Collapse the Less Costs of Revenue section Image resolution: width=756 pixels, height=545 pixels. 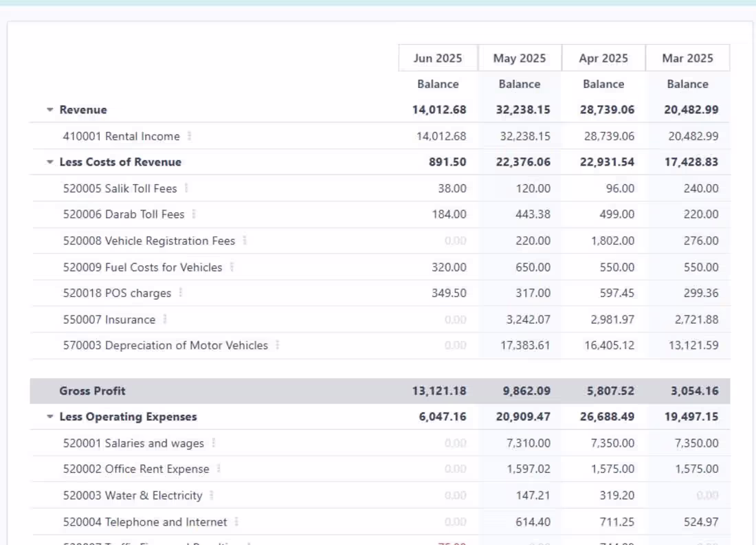[49, 162]
